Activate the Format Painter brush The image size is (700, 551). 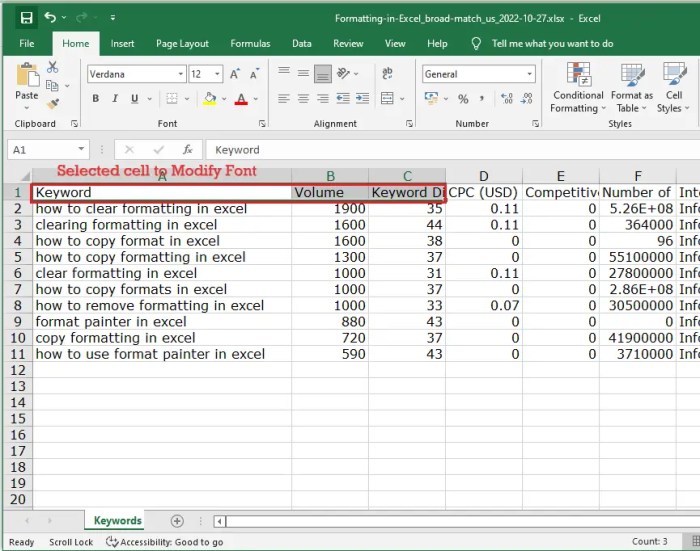click(53, 104)
